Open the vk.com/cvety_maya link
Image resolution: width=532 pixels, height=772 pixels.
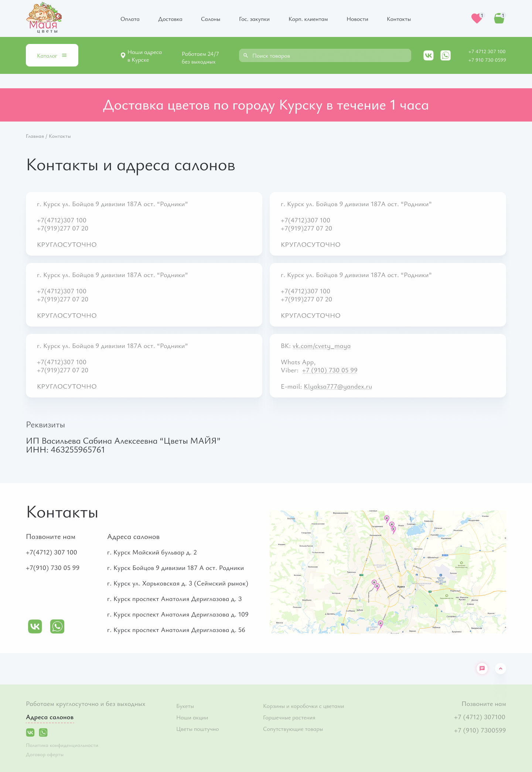coord(321,346)
